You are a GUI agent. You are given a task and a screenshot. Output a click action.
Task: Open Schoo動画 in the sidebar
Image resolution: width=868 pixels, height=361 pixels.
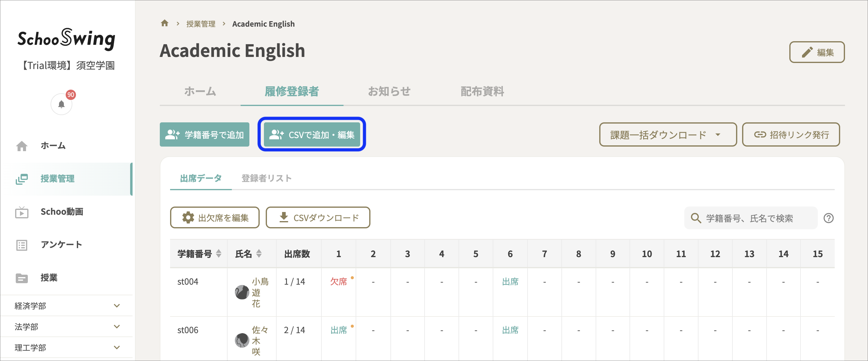pyautogui.click(x=66, y=212)
